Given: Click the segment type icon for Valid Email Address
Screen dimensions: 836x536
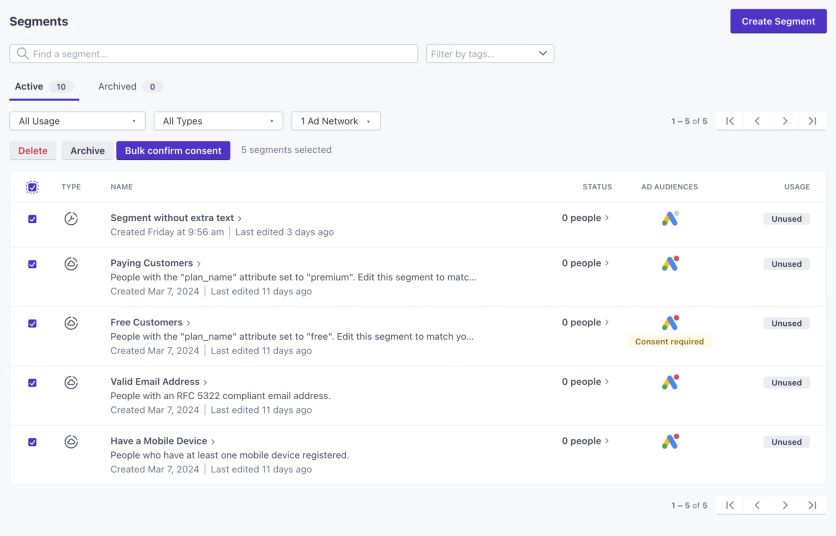Looking at the screenshot, I should click(71, 382).
